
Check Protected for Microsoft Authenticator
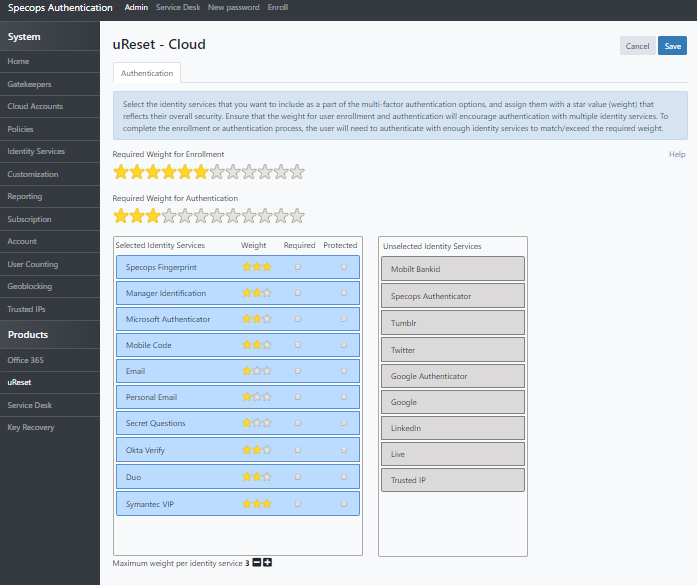pyautogui.click(x=344, y=319)
